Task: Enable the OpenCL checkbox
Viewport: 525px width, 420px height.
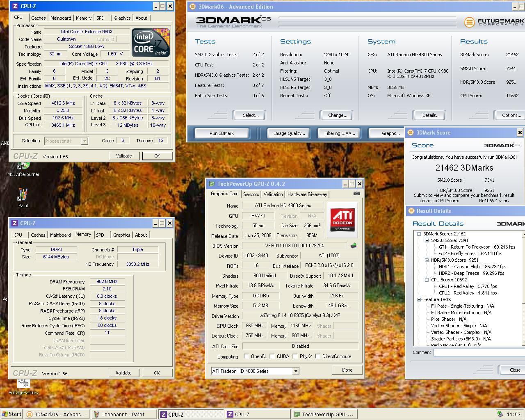Action: tap(246, 356)
